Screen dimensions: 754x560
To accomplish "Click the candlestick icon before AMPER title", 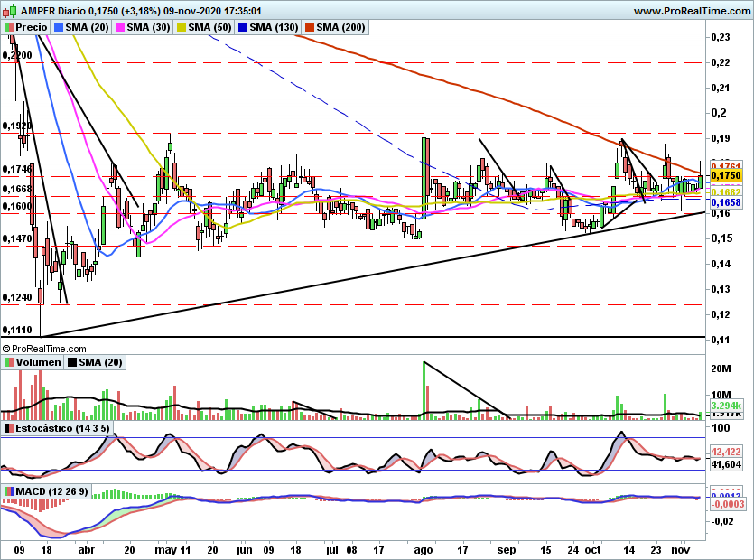I will (x=9, y=10).
